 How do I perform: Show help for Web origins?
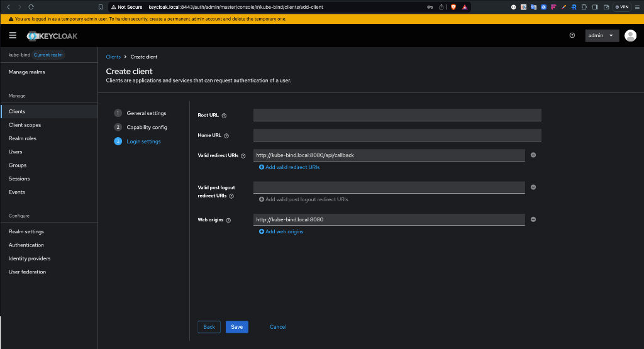(228, 220)
